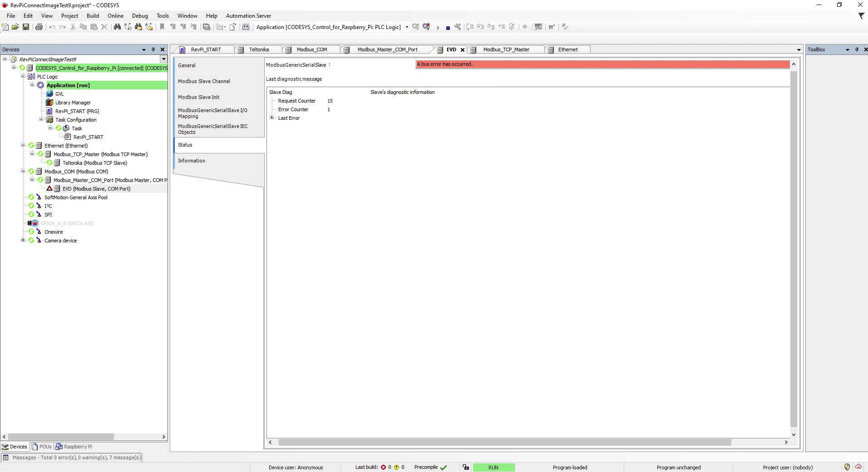Viewport: 868px width, 472px height.
Task: Open the Information page
Action: click(192, 161)
